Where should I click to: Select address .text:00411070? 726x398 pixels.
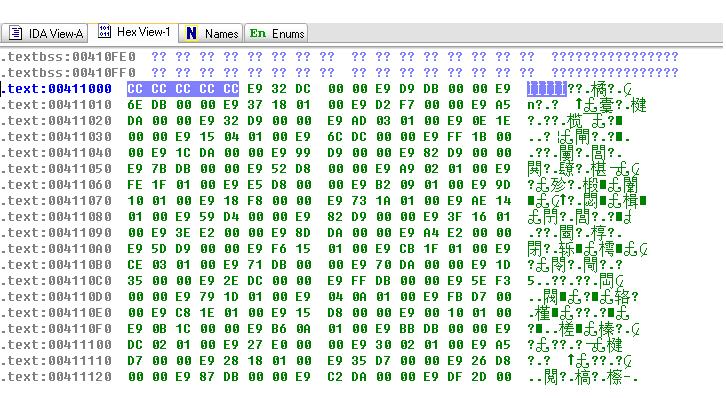pos(56,201)
